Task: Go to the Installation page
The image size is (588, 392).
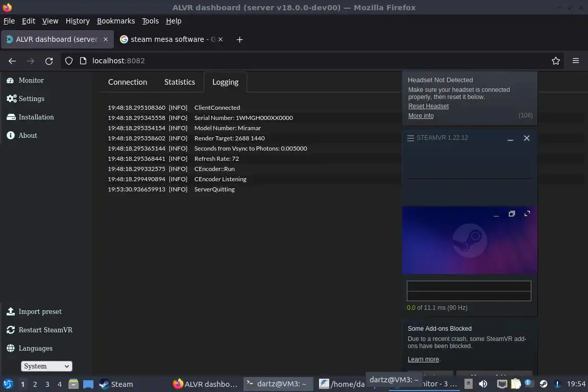Action: click(x=30, y=117)
